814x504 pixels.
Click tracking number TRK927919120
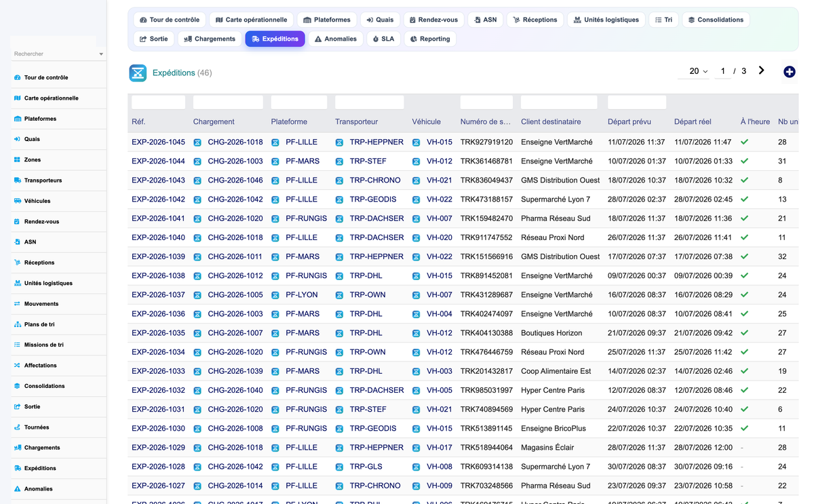tap(486, 142)
